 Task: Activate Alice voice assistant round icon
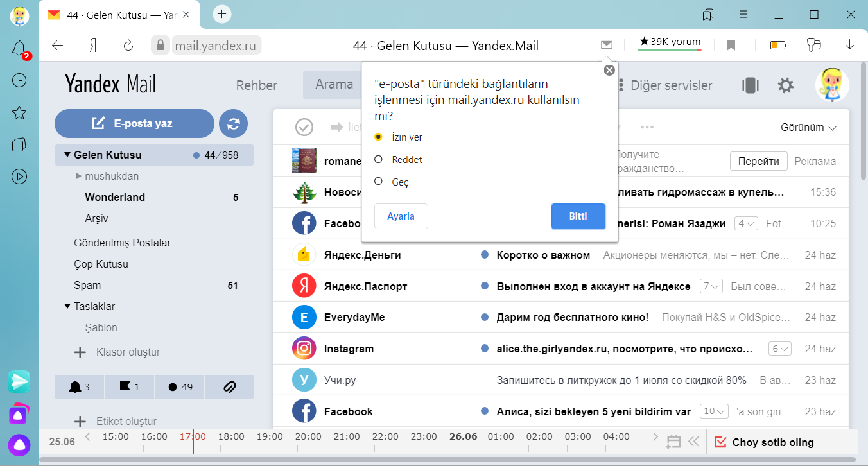tap(19, 445)
